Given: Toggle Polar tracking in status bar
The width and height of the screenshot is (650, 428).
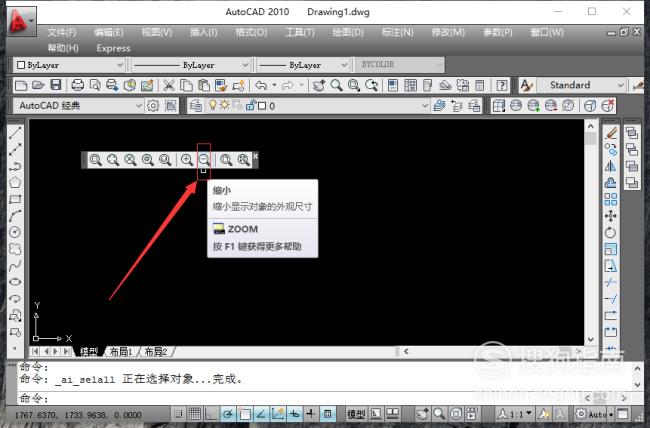Looking at the screenshot, I should click(228, 414).
